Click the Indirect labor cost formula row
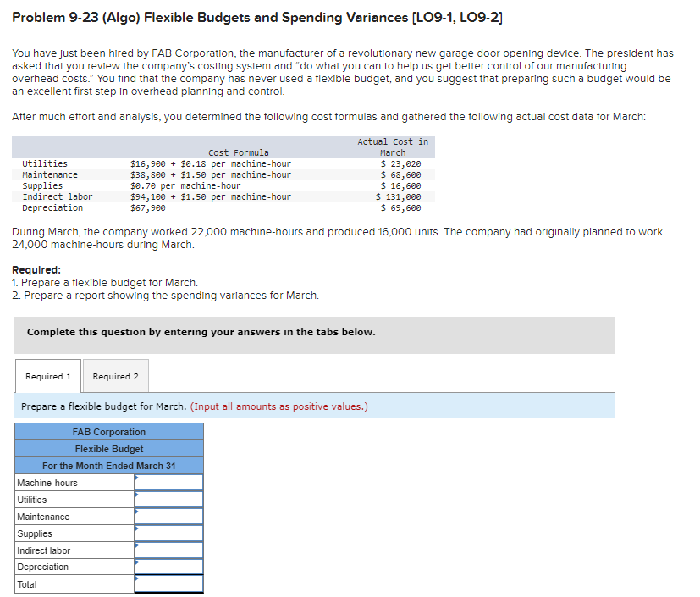This screenshot has width=700, height=597. coord(222,197)
